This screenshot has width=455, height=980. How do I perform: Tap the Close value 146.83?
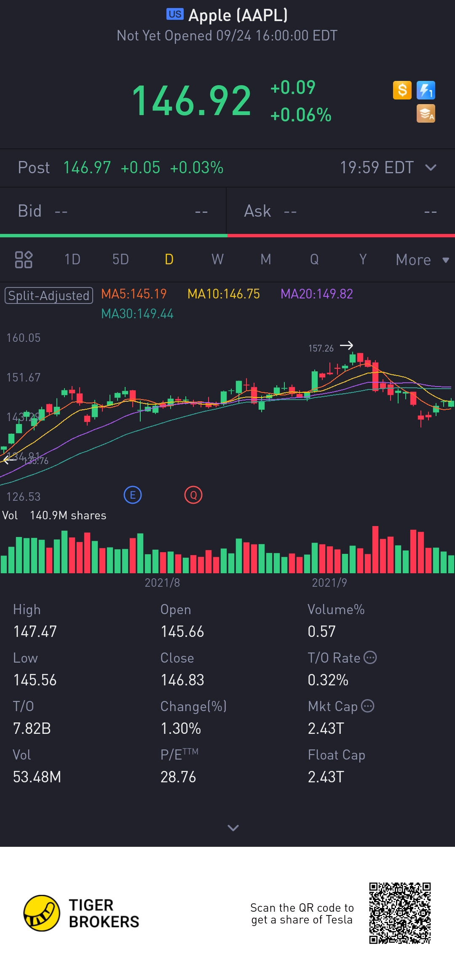[182, 680]
